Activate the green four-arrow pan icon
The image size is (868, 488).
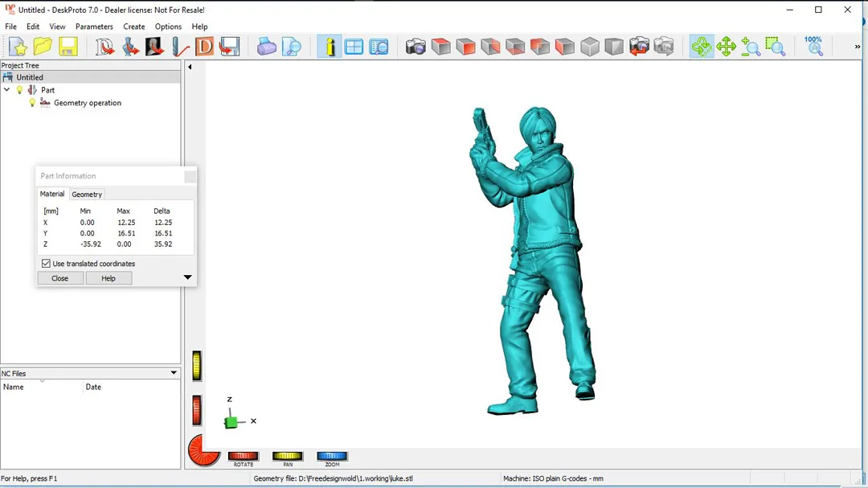pyautogui.click(x=726, y=47)
